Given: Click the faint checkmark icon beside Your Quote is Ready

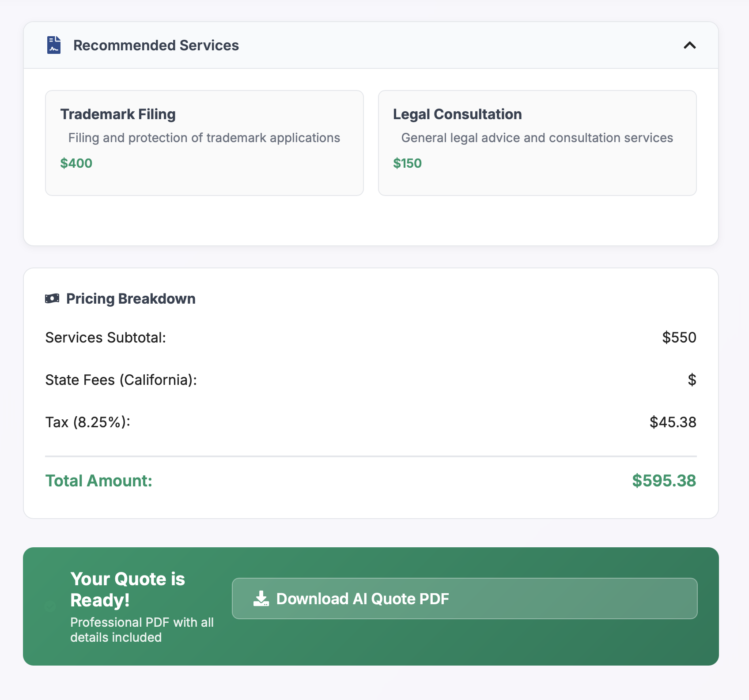Looking at the screenshot, I should coord(50,607).
